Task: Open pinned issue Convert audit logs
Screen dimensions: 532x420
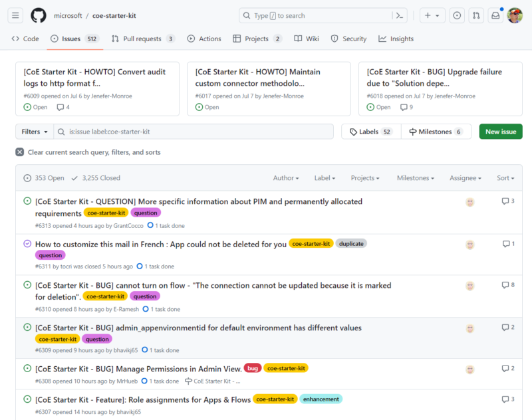Action: (94, 78)
